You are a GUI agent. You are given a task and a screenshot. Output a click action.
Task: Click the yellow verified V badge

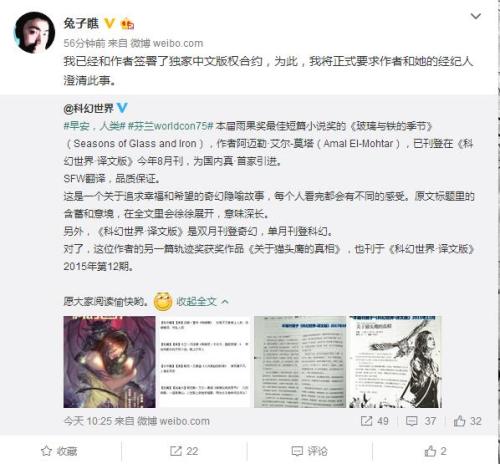[109, 23]
